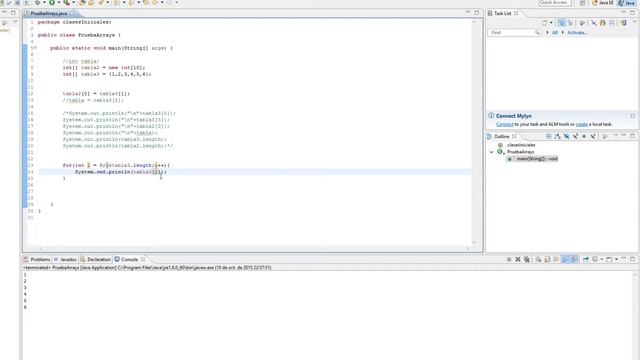The height and width of the screenshot is (360, 640).
Task: Switch to the Javadoc tab
Action: [65, 260]
